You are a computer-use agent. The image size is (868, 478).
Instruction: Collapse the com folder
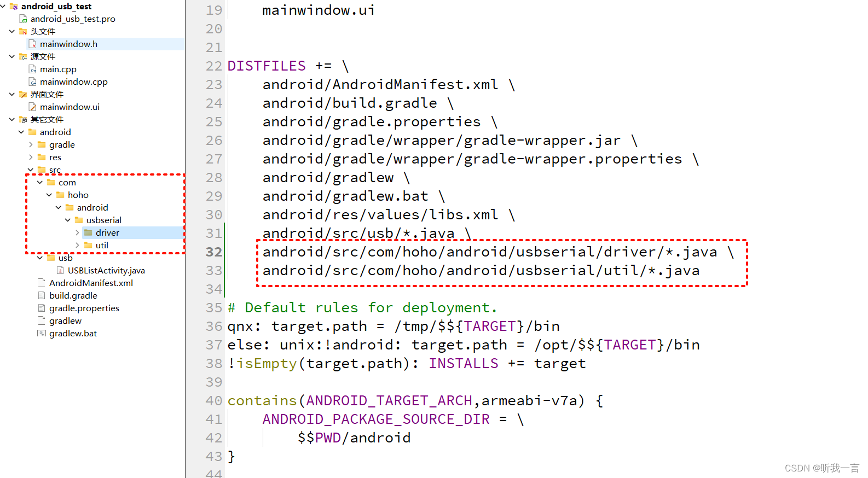point(40,182)
